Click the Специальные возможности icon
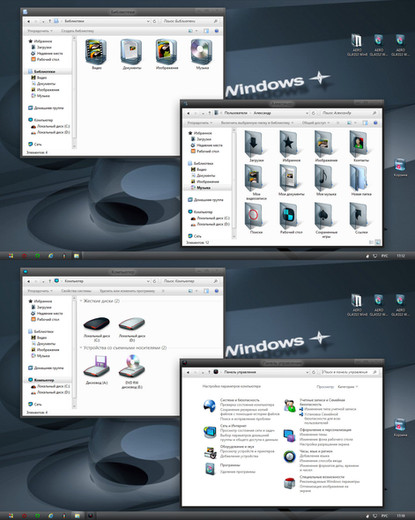This screenshot has width=415, height=520. pos(289,483)
